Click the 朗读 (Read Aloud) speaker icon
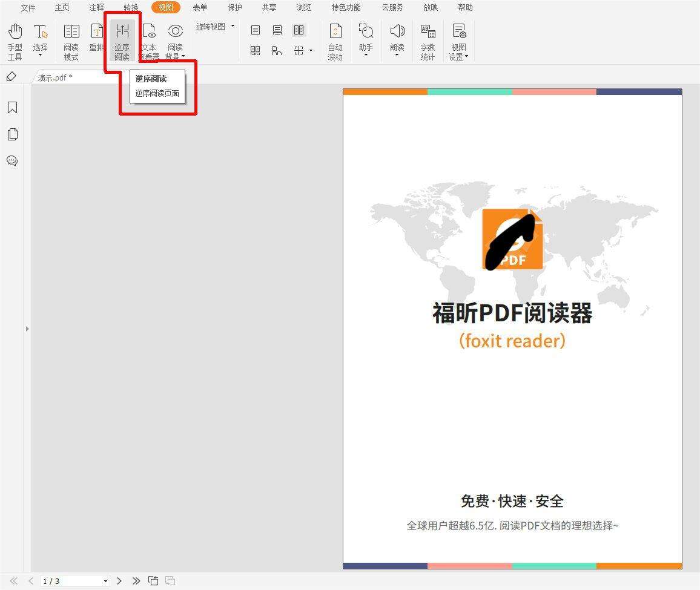Viewport: 700px width, 590px height. [x=397, y=36]
